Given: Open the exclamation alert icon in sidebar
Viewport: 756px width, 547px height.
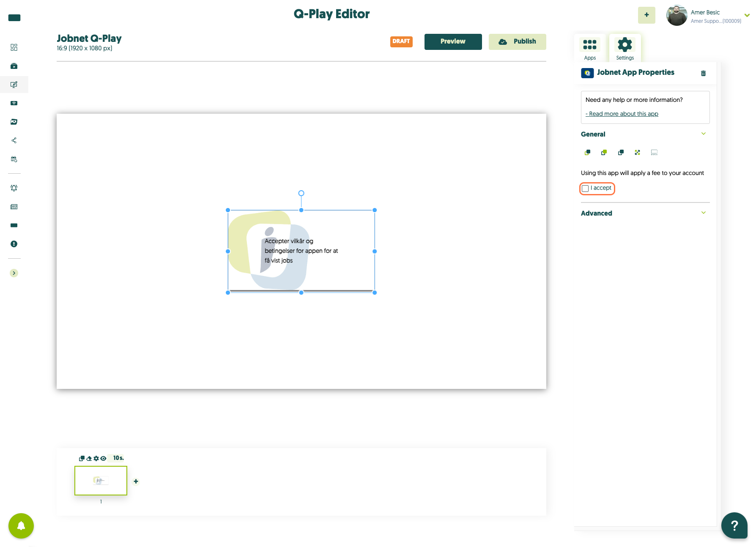Looking at the screenshot, I should (x=14, y=244).
